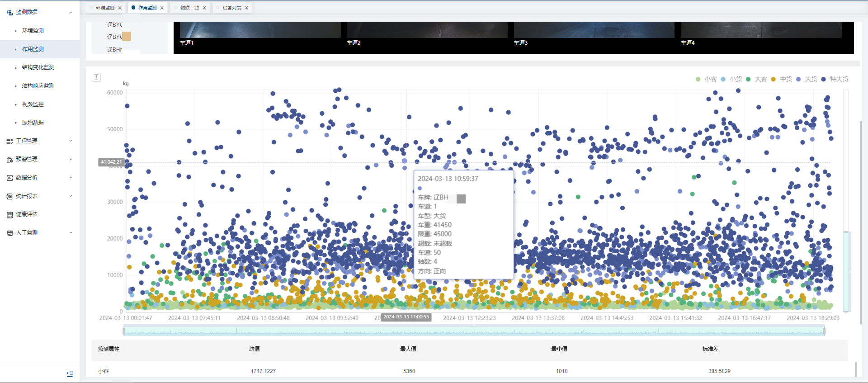The width and height of the screenshot is (868, 383).
Task: Click the 人工监测 sidebar icon
Action: [x=9, y=233]
